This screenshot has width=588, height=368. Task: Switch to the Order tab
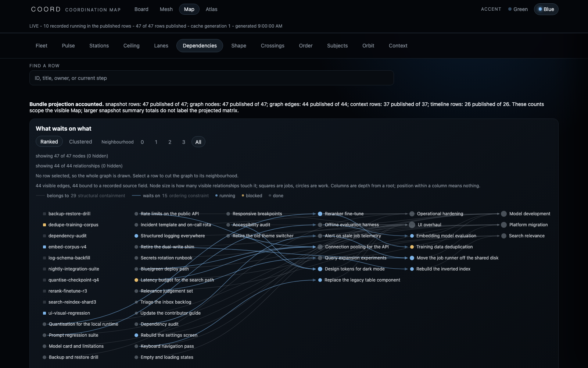pos(306,46)
